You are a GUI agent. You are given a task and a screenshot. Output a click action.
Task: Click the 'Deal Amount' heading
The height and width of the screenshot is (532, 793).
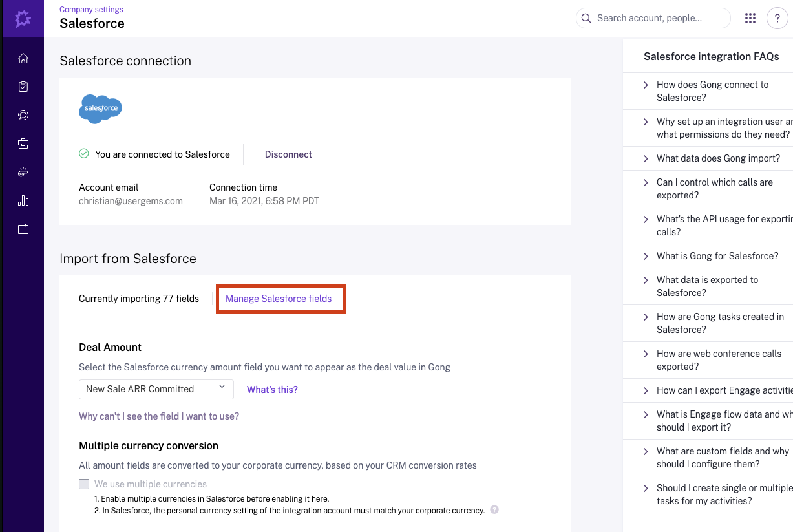(x=110, y=348)
